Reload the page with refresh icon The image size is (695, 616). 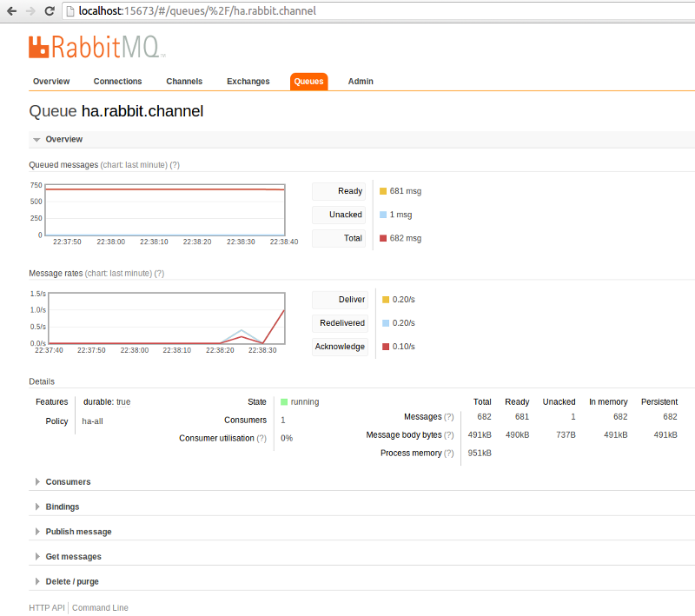click(50, 11)
